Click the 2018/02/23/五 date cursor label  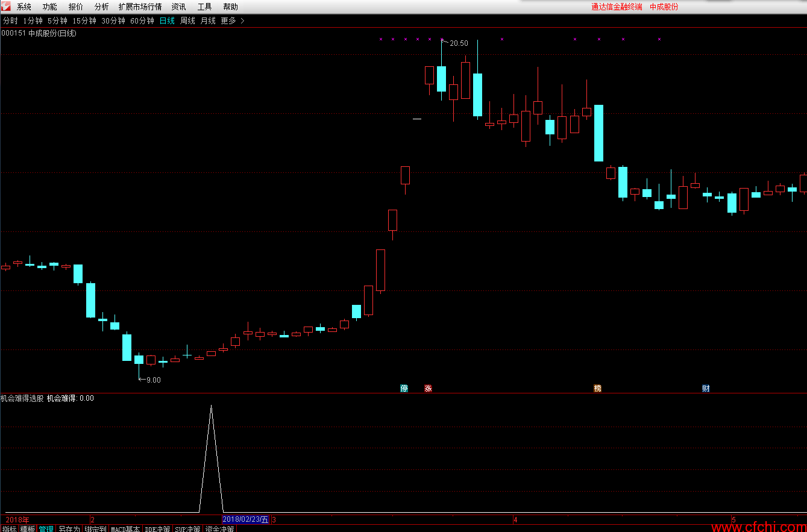tap(245, 519)
